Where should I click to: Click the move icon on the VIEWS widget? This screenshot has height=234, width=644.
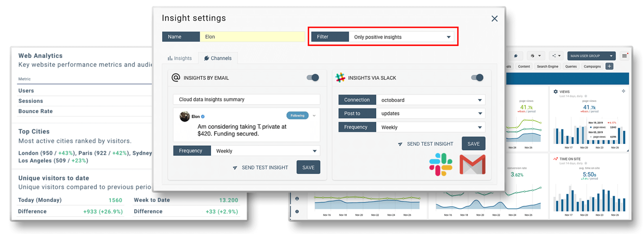pyautogui.click(x=623, y=91)
